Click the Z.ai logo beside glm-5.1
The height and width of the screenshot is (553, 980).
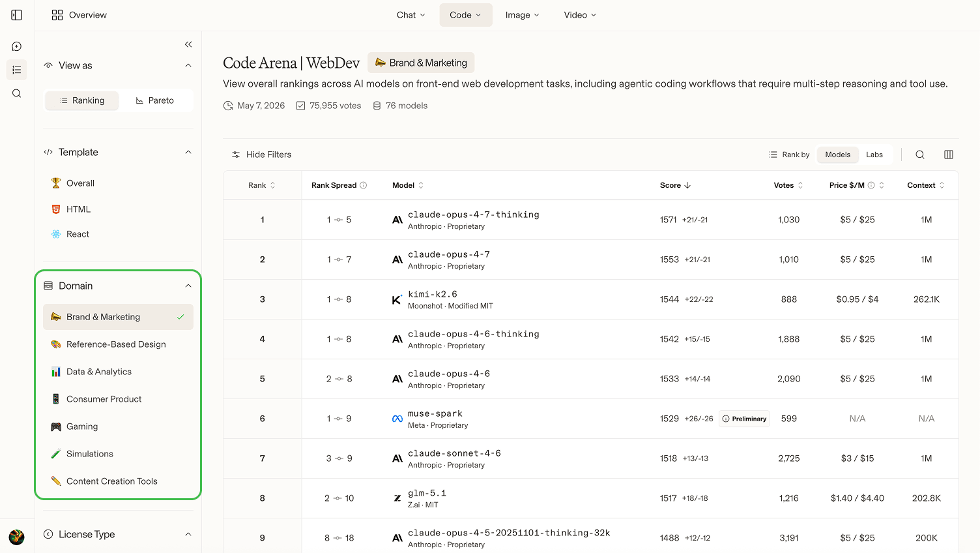click(x=397, y=498)
